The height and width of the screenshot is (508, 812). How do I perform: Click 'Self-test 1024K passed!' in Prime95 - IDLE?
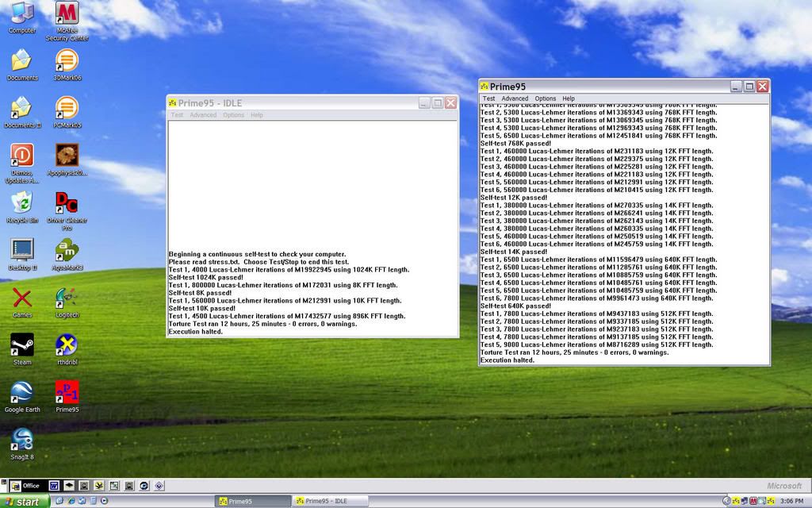click(206, 277)
